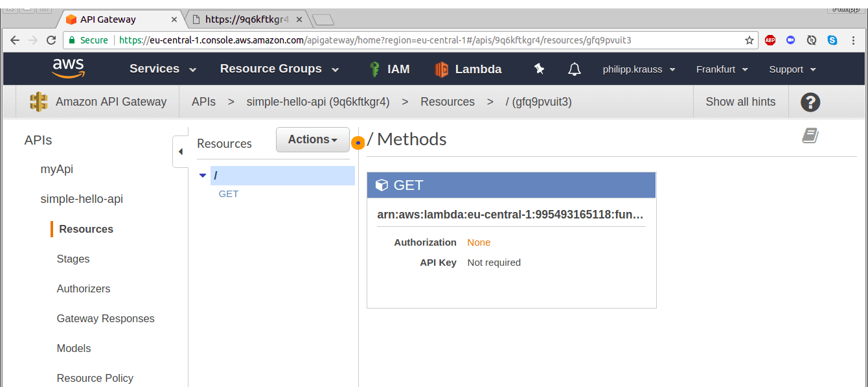Click the AWS logo home icon
This screenshot has height=387, width=868.
click(68, 69)
